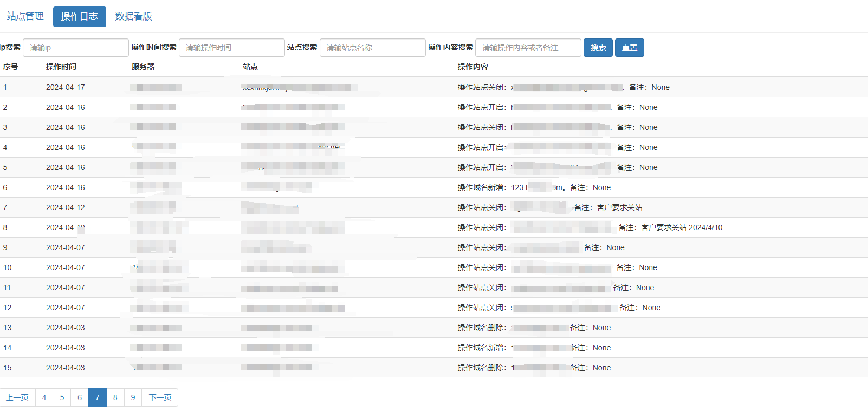Go to next page 下一页

(160, 397)
